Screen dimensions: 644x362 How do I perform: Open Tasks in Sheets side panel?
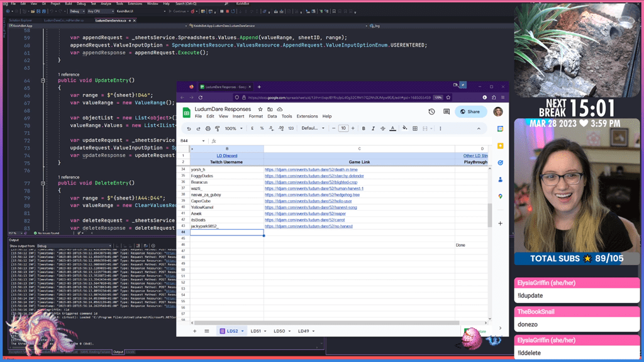coord(500,162)
